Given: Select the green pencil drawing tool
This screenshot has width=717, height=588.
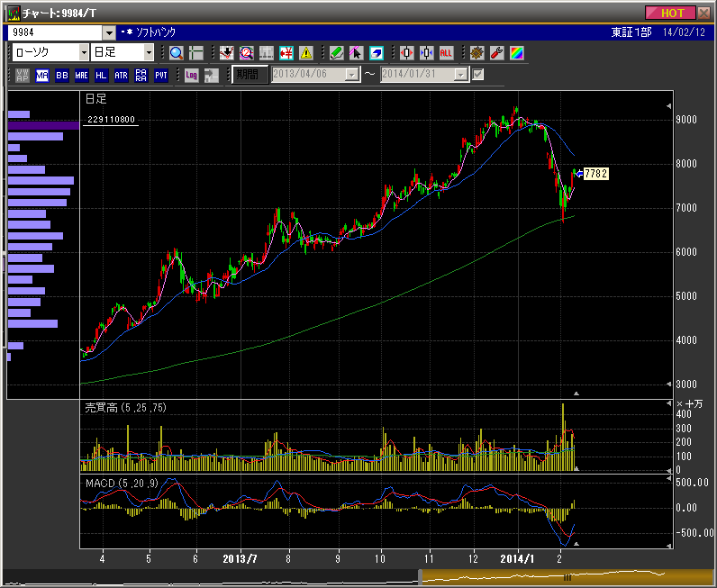Looking at the screenshot, I should tap(336, 52).
